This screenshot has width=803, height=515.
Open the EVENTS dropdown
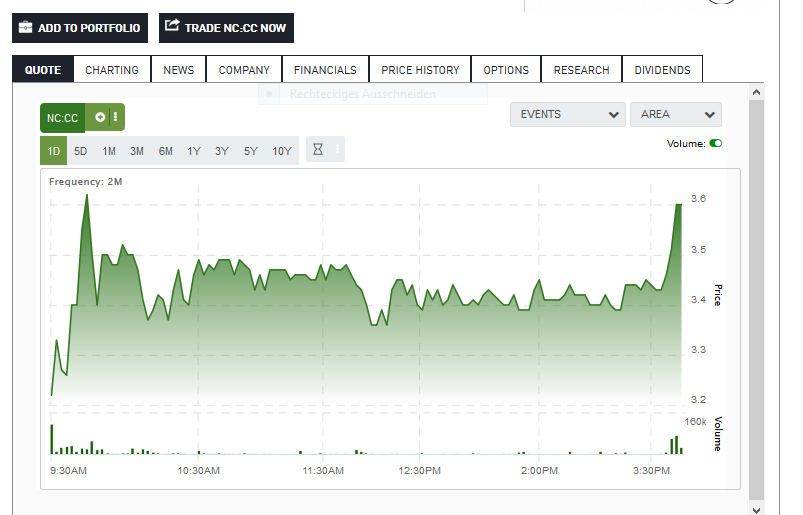[567, 114]
